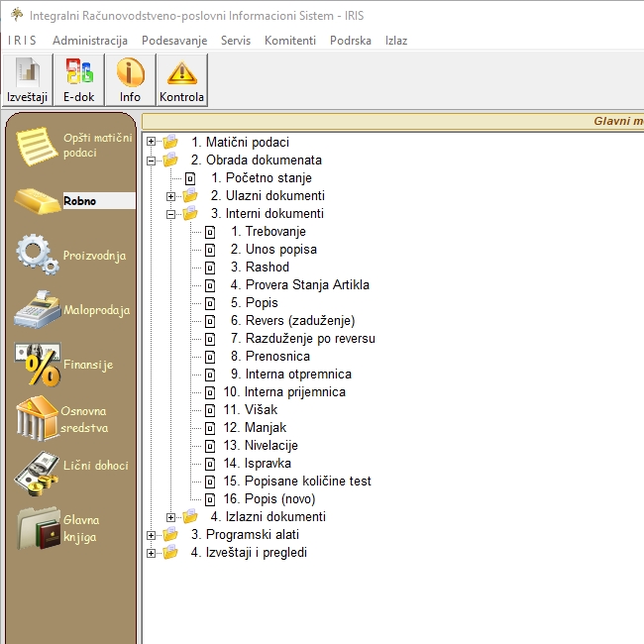Click the folder icon of Programski alati
This screenshot has height=644, width=644.
click(170, 534)
